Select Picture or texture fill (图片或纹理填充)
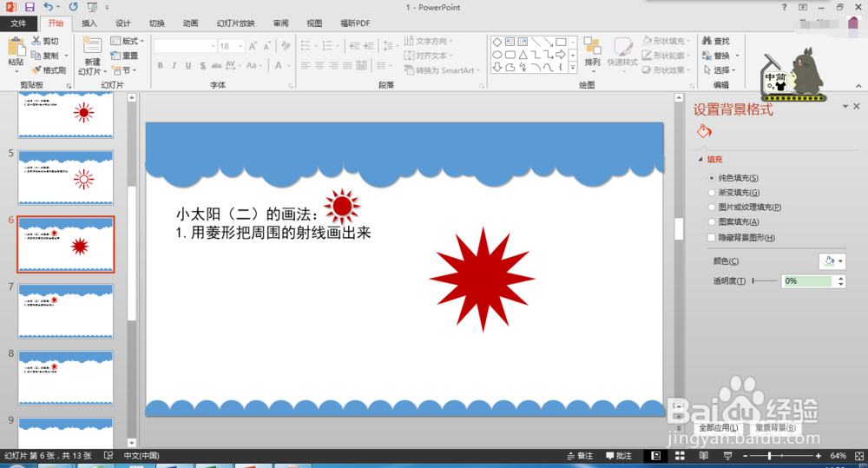Viewport: 868px width, 468px height. coord(712,208)
